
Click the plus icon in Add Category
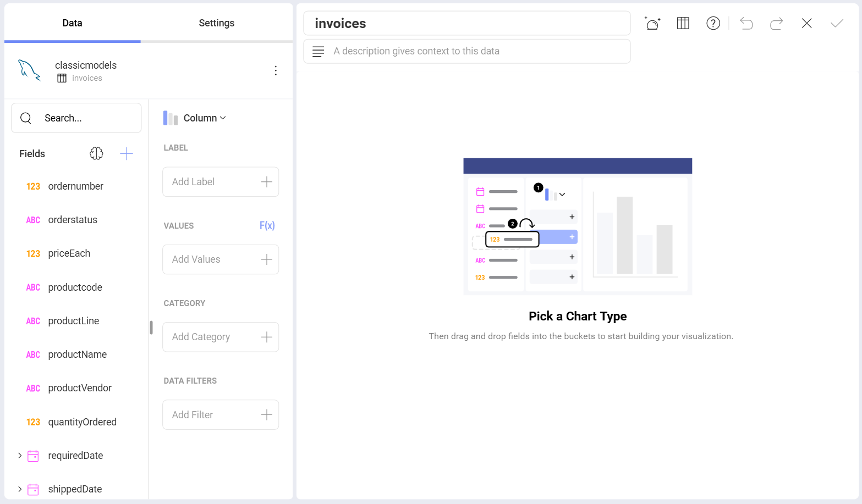coord(267,337)
